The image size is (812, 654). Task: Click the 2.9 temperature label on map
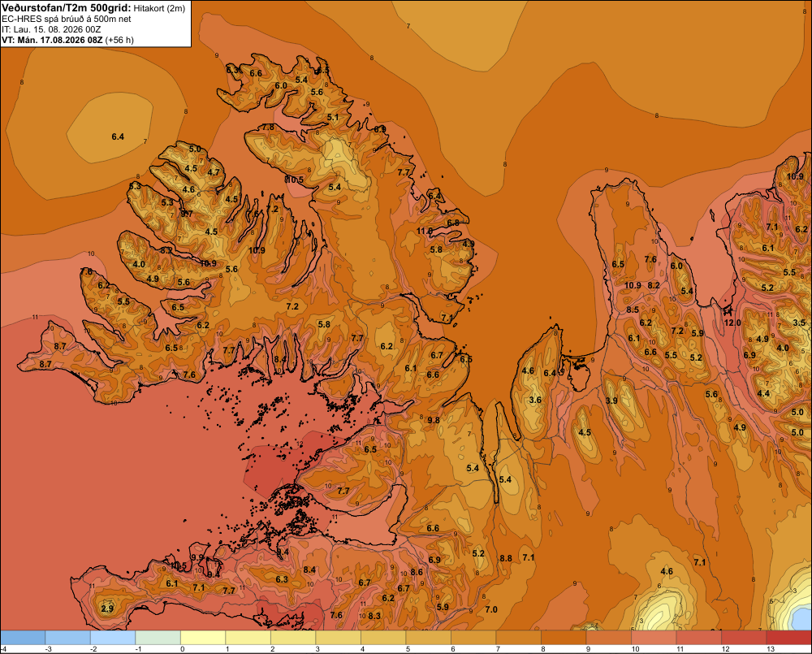point(107,609)
